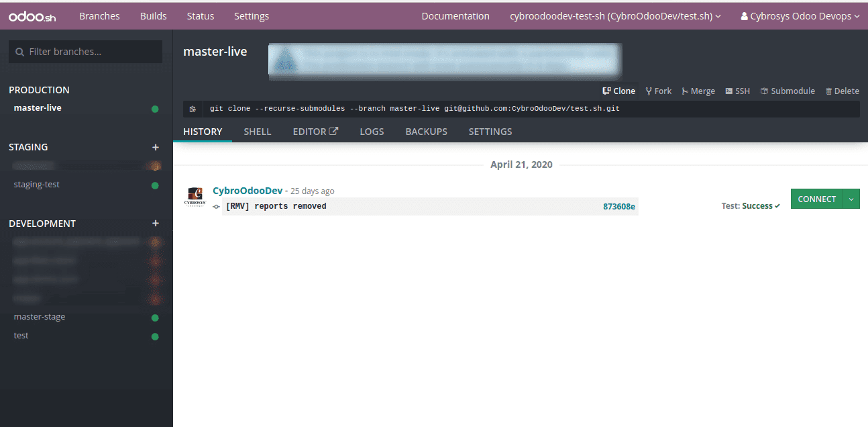Select the SSH action
This screenshot has height=427, width=868.
coord(738,91)
